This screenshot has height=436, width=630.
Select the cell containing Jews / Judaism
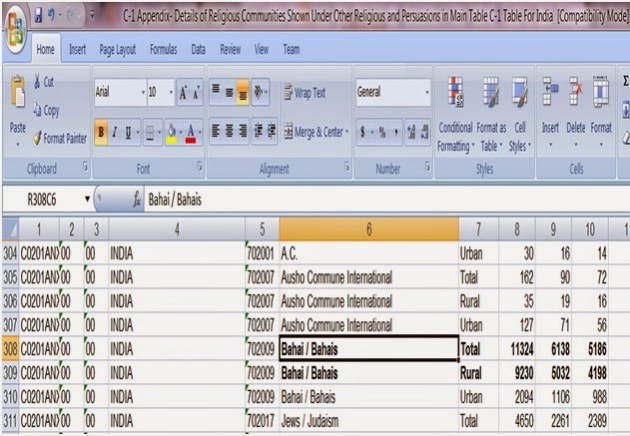[x=368, y=418]
